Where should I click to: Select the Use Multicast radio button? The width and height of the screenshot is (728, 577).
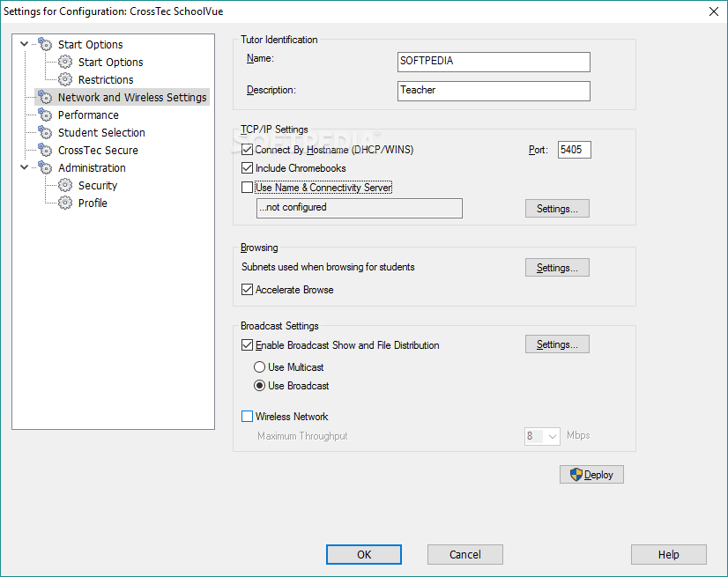coord(260,367)
